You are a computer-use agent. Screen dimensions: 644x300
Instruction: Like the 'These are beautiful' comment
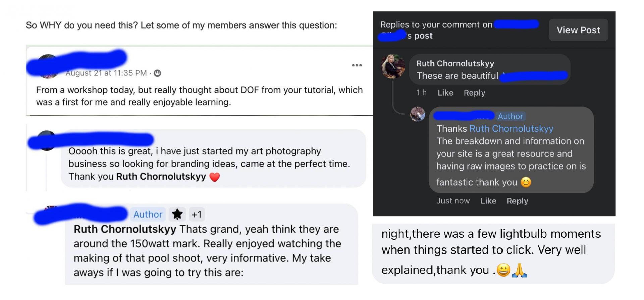tap(445, 93)
